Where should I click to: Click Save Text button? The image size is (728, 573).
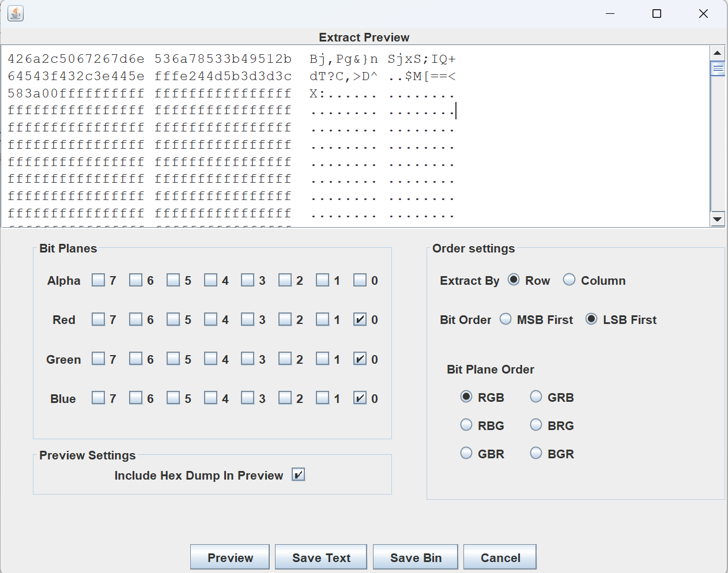tap(321, 557)
